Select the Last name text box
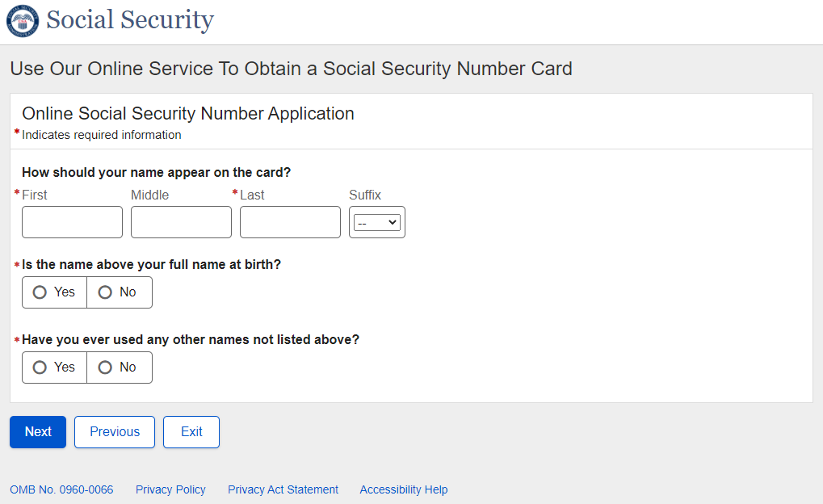 (x=290, y=222)
